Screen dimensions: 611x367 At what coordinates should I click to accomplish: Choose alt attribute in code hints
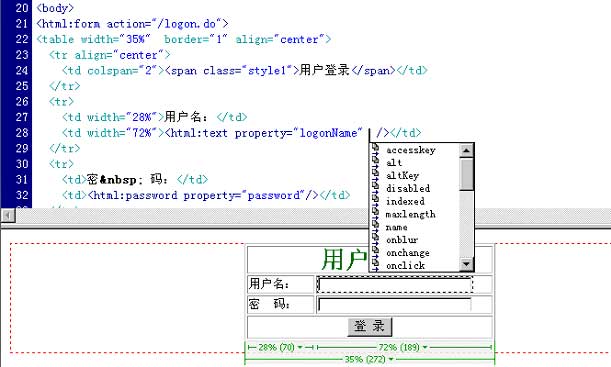tap(394, 162)
